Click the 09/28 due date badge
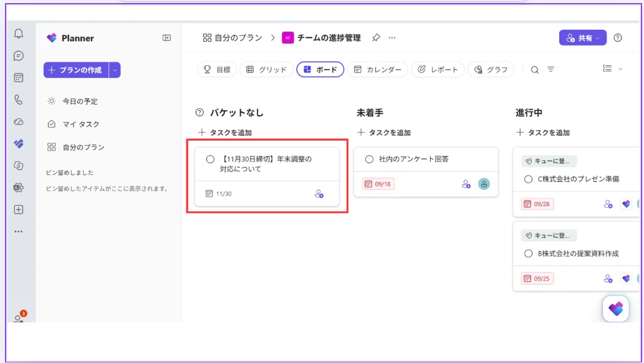 [537, 204]
